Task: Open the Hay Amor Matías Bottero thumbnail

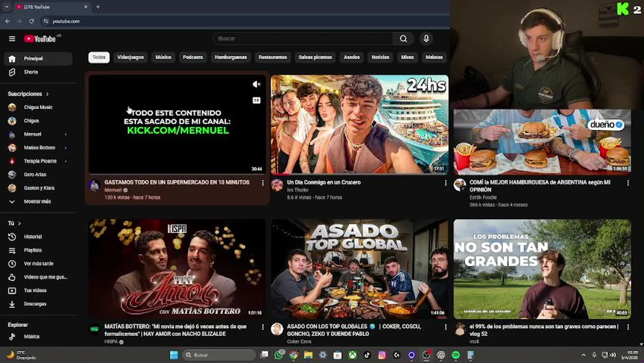Action: [x=177, y=269]
